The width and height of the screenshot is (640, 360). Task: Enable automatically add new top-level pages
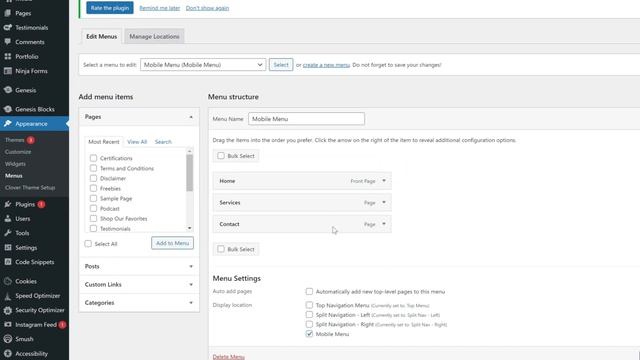point(309,291)
